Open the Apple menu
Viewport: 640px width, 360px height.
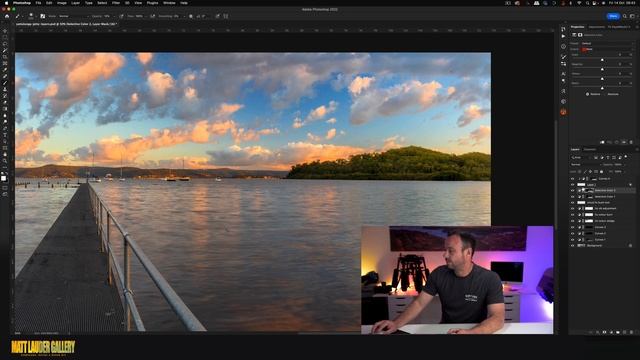6,3
